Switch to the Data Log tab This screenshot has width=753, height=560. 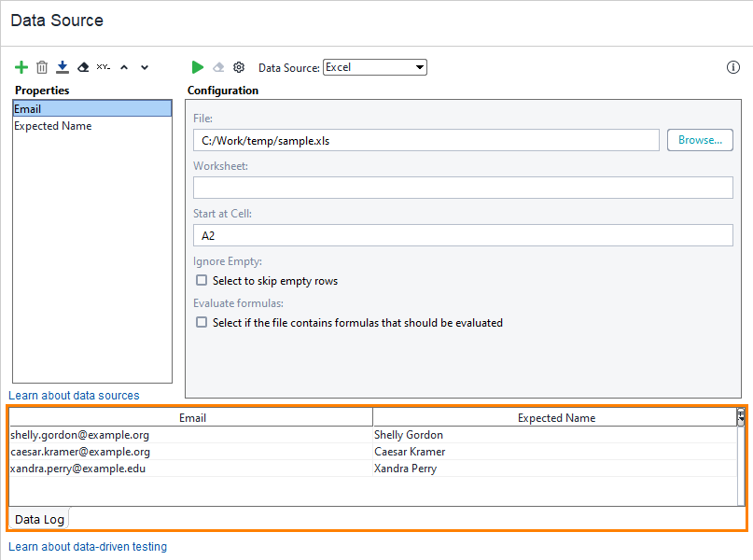(39, 518)
